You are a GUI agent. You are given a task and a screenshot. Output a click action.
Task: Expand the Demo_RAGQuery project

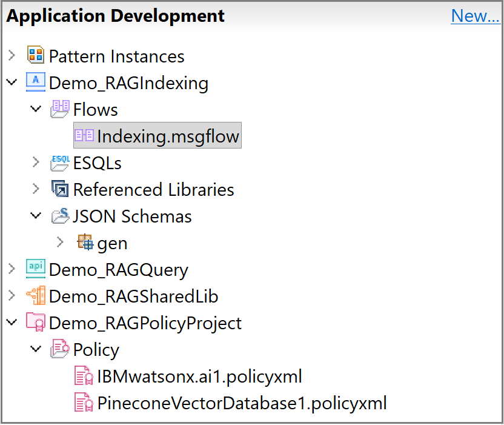click(12, 269)
